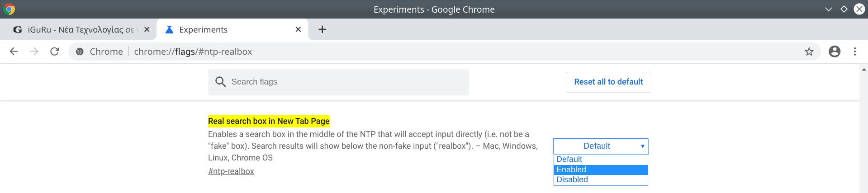Screen dimensions: 868x193
Task: Open the #ntp-realbox anchor link
Action: click(x=231, y=171)
